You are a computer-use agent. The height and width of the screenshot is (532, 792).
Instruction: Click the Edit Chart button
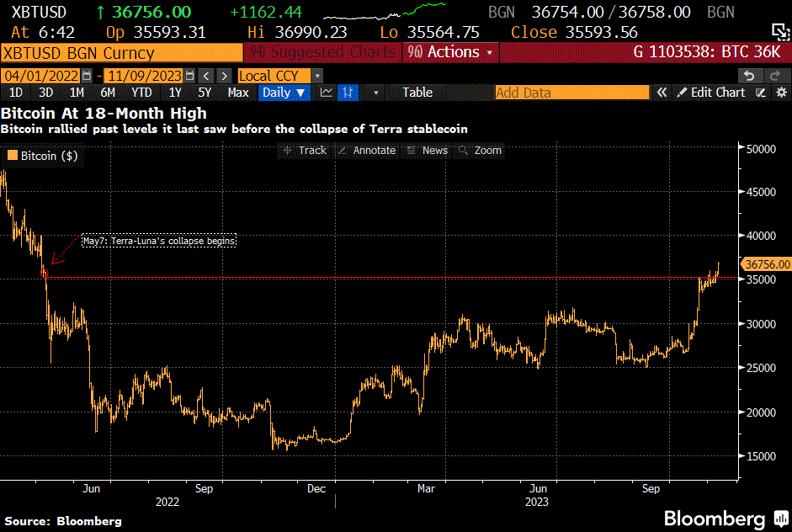point(710,93)
